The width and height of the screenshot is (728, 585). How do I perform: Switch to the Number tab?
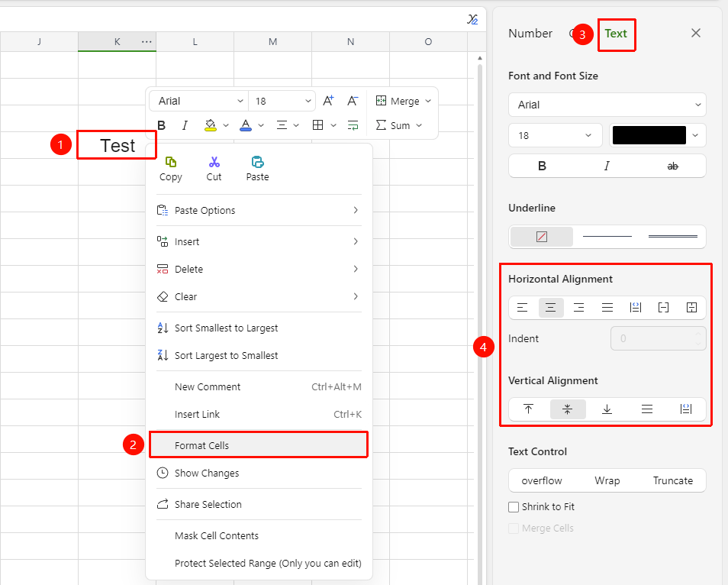click(530, 34)
